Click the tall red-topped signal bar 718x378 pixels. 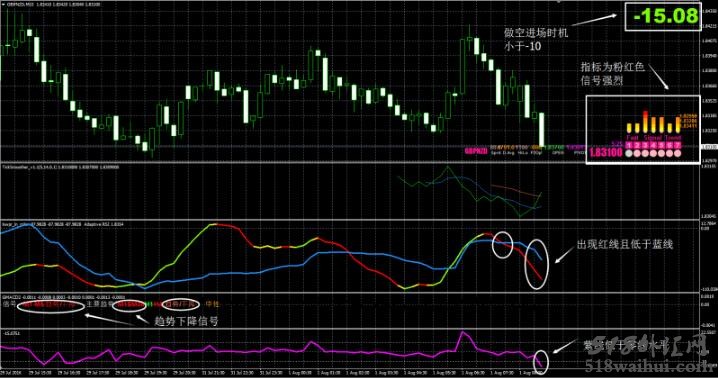coord(645,122)
